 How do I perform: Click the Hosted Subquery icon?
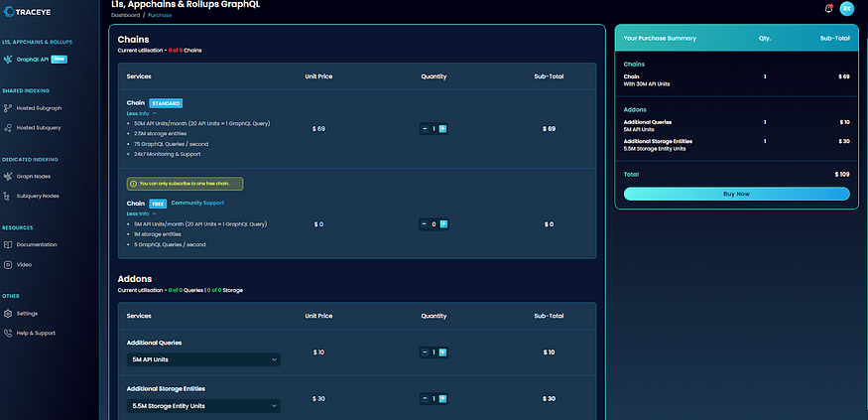tap(8, 127)
